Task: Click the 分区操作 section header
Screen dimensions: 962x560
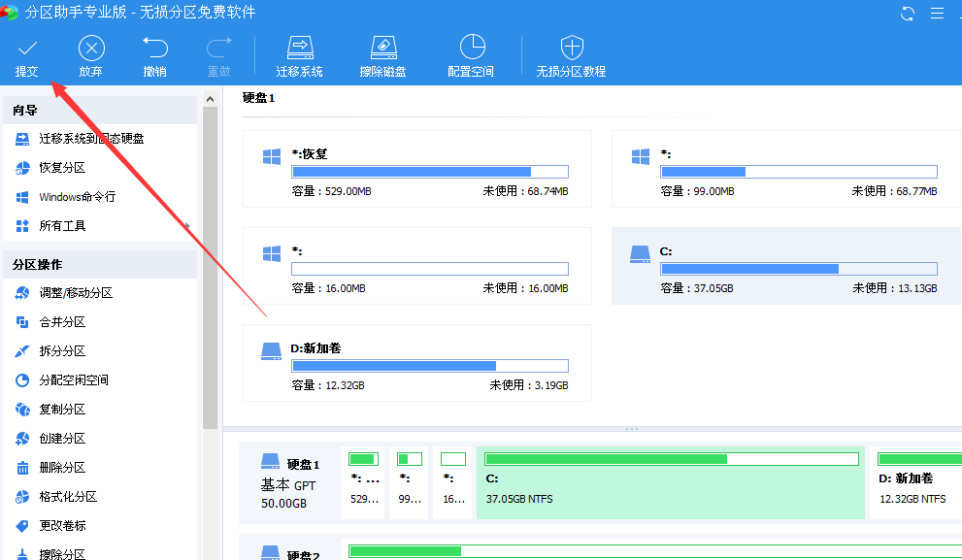Action: coord(101,264)
